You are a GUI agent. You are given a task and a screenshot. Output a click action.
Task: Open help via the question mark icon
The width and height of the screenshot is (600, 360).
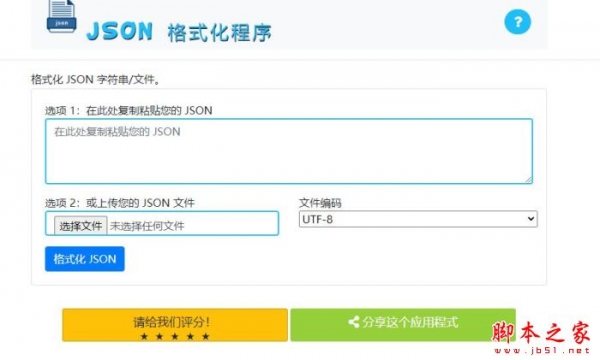click(x=517, y=22)
